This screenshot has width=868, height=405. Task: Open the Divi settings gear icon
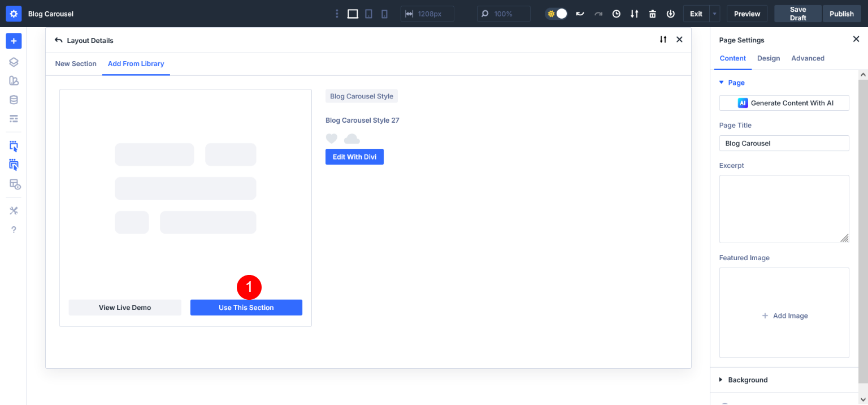[14, 14]
